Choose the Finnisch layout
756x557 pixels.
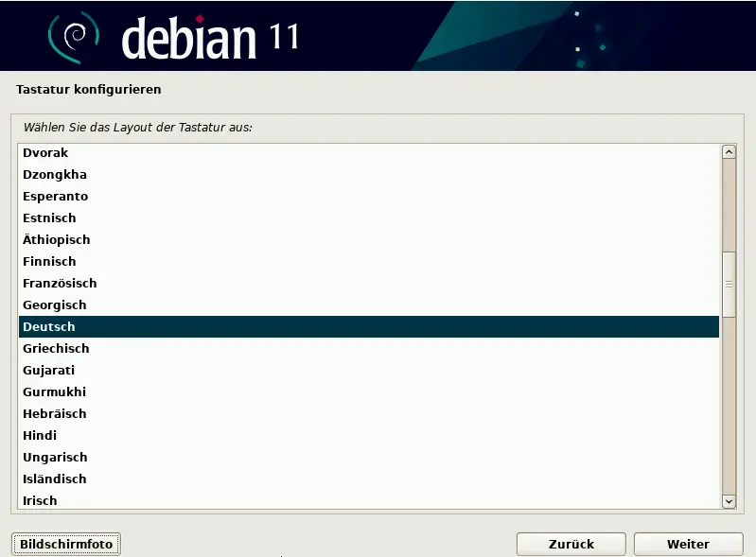click(49, 262)
